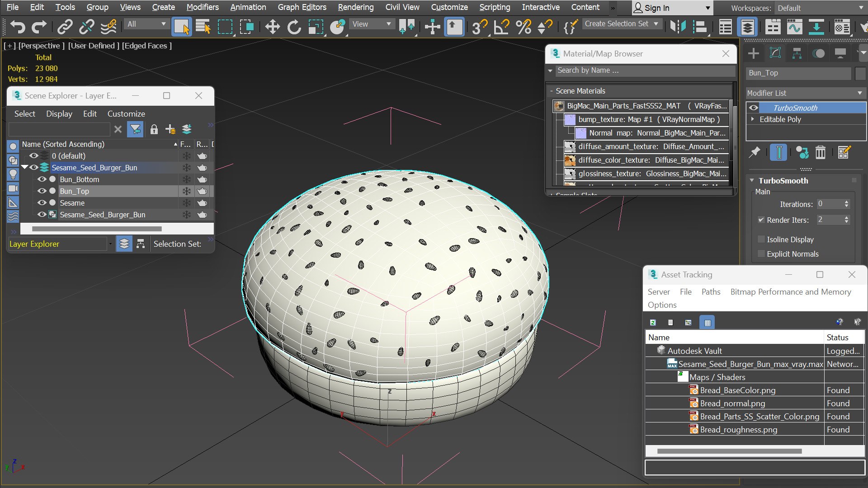This screenshot has height=488, width=868.
Task: Open the Workspaces Default dropdown
Action: [820, 8]
